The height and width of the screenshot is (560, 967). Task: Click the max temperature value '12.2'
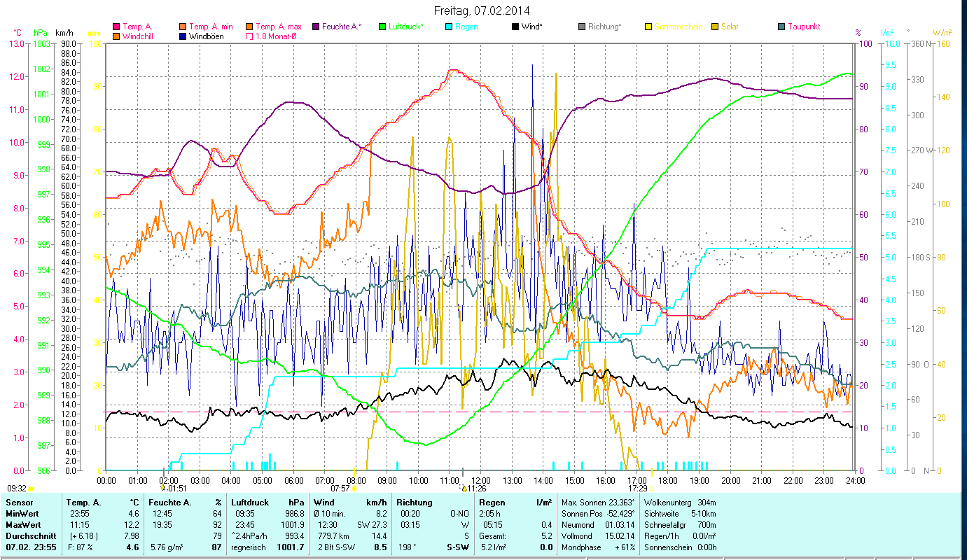132,525
